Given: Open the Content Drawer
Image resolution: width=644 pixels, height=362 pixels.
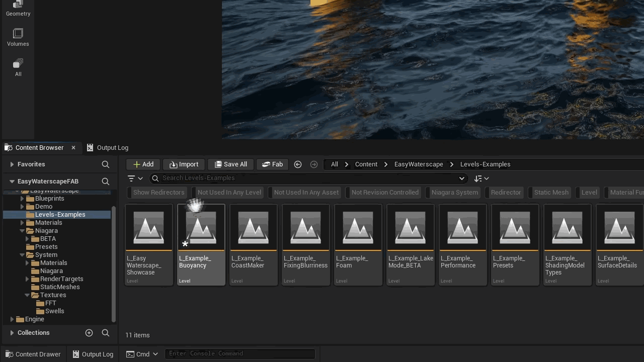Looking at the screenshot, I should coord(33,354).
